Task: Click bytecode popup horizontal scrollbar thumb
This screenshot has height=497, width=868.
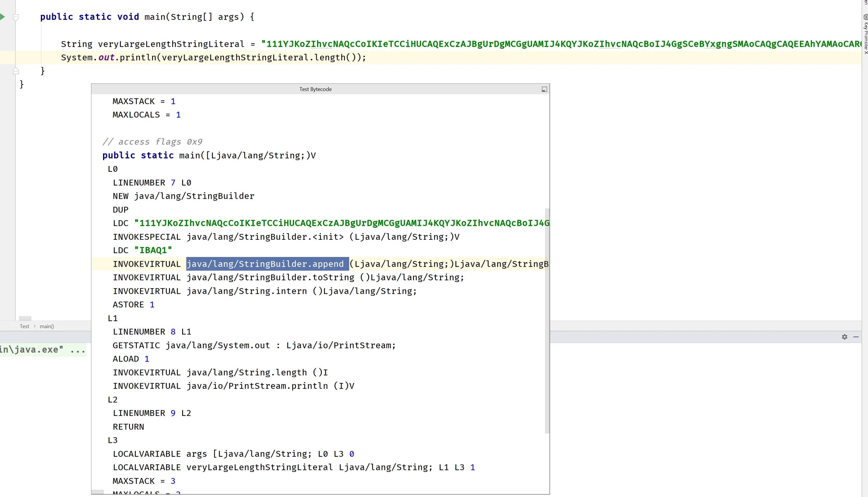Action: (98, 492)
